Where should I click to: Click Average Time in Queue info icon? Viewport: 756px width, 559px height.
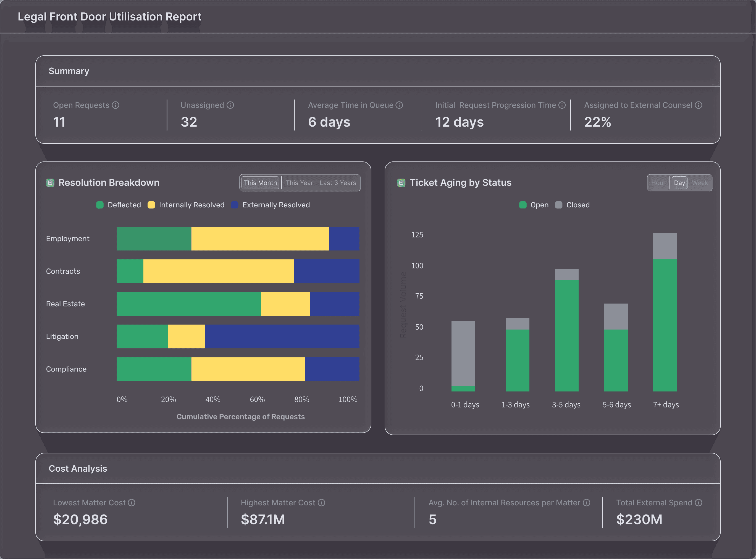399,105
